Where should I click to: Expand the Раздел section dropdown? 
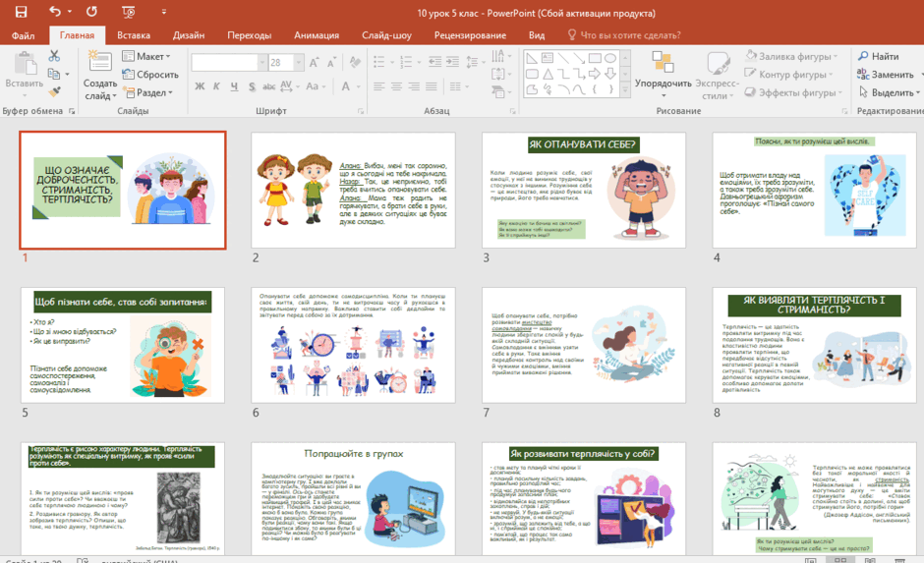tap(147, 92)
